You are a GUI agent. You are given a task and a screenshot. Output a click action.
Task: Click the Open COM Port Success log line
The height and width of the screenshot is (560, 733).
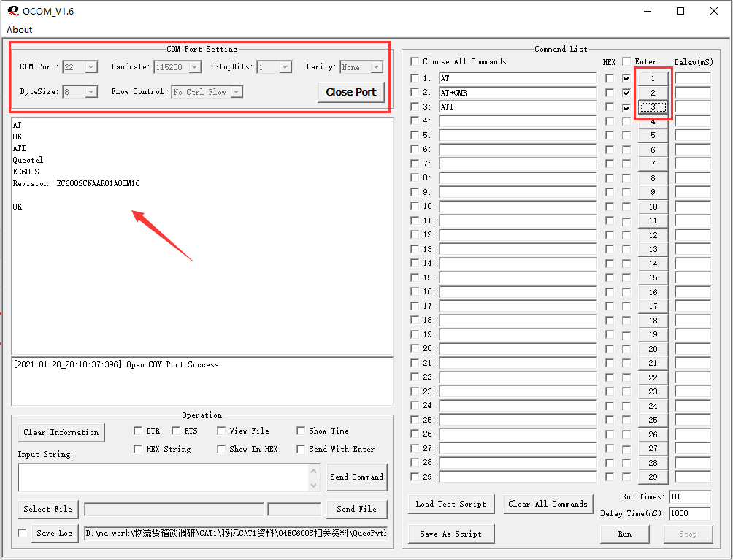pos(116,364)
